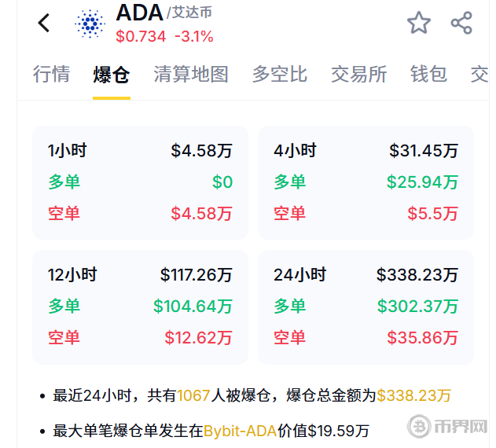Viewport: 496px width, 448px height.
Task: Click the ADA Cardano coin logo
Action: click(x=90, y=24)
